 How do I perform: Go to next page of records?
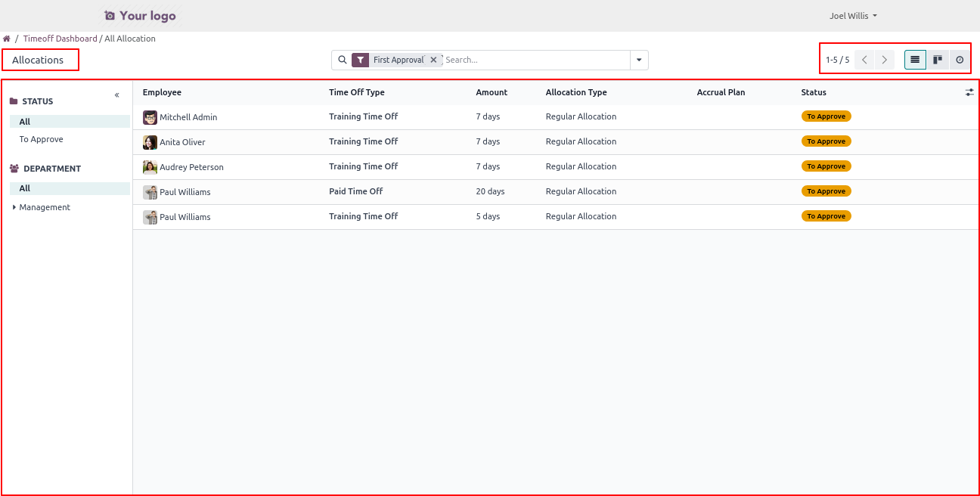[x=884, y=60]
